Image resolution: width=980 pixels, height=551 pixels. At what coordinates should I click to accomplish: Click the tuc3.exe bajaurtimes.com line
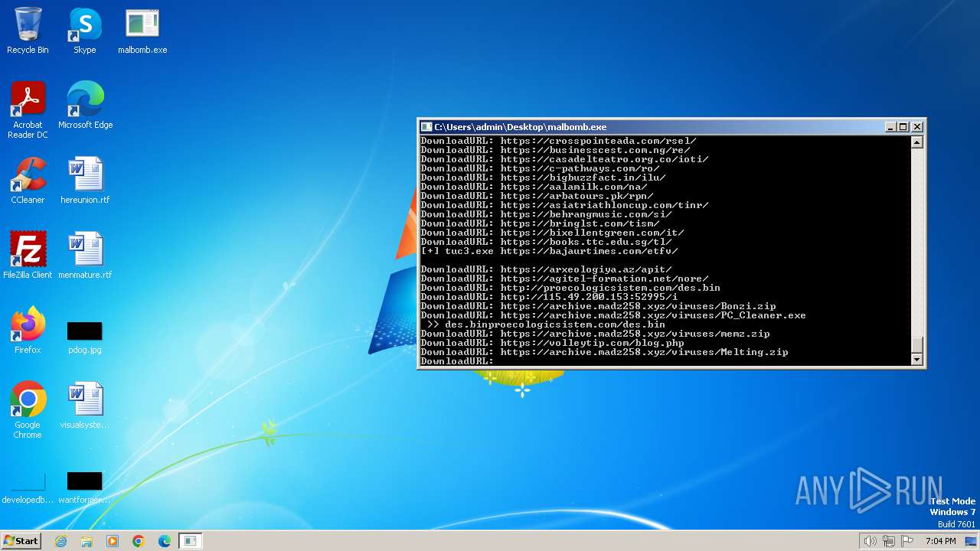(549, 251)
